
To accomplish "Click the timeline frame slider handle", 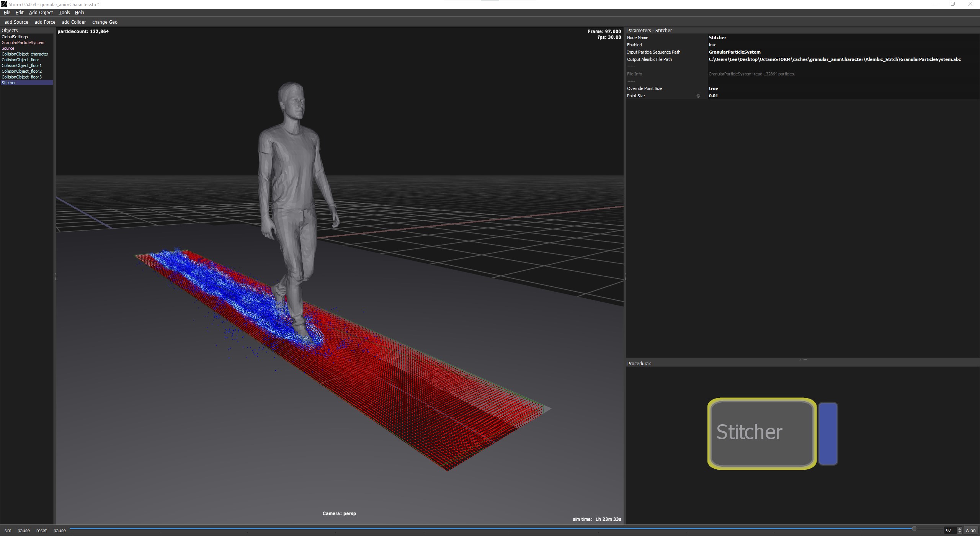I will pyautogui.click(x=914, y=529).
